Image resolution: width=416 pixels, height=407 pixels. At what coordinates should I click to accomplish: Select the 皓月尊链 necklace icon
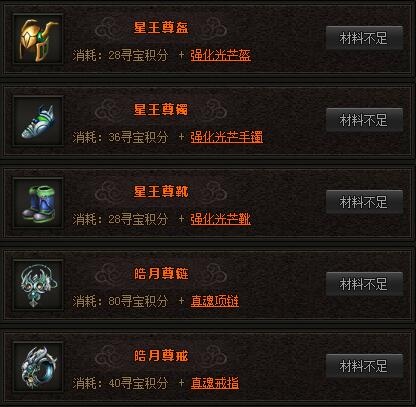pyautogui.click(x=38, y=285)
